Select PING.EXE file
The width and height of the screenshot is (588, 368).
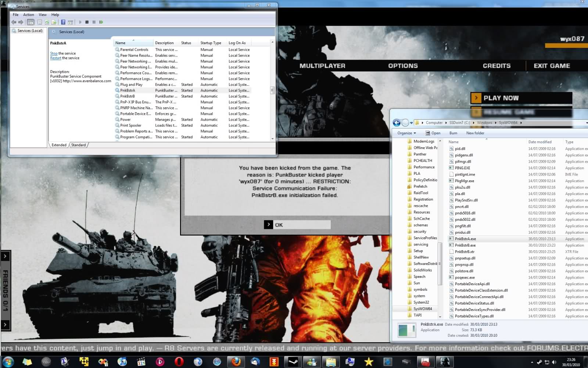pyautogui.click(x=462, y=168)
